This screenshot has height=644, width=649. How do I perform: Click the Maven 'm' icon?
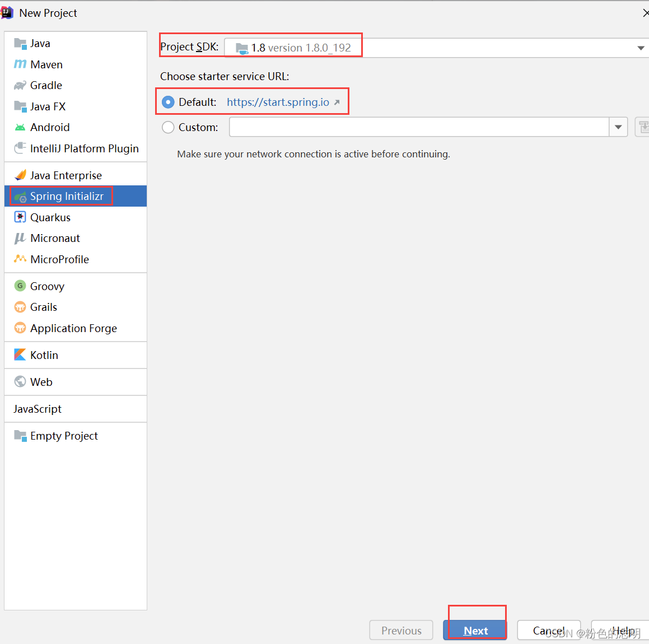pyautogui.click(x=20, y=64)
